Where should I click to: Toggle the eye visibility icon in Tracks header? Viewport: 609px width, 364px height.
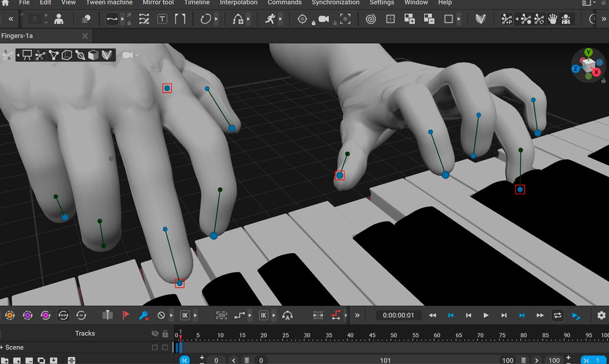(155, 333)
